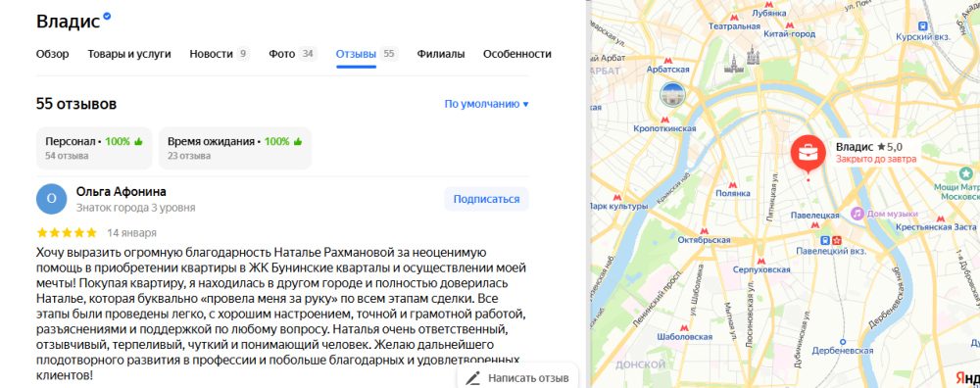Click the verified badge next to Владис
Image resolution: width=980 pixels, height=388 pixels.
coord(108,17)
